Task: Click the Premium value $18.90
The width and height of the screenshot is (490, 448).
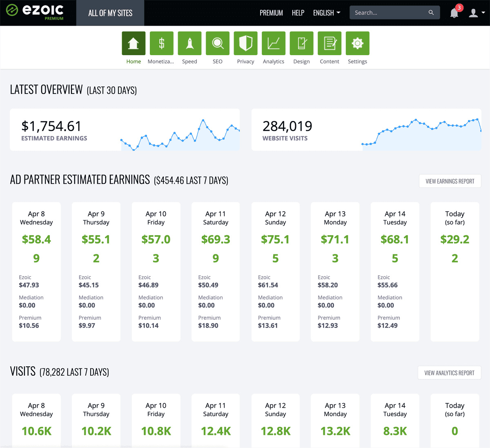Action: click(x=208, y=325)
